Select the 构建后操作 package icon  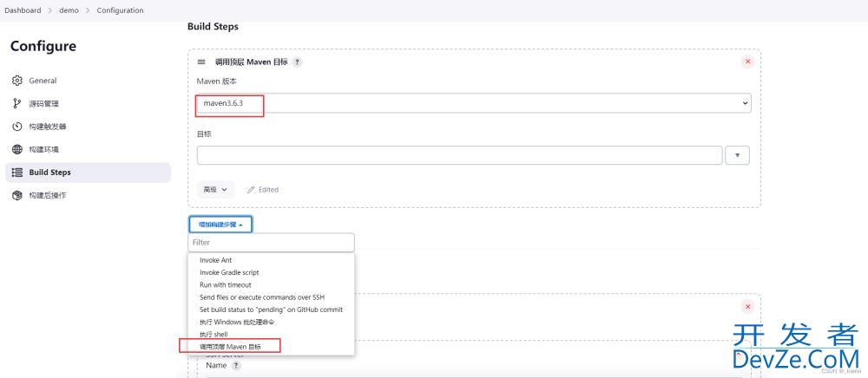pos(16,195)
